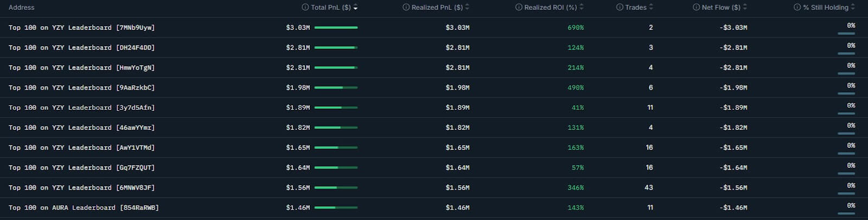Viewport: 868px width, 220px height.
Task: Click the % Still Holding header label
Action: [826, 8]
